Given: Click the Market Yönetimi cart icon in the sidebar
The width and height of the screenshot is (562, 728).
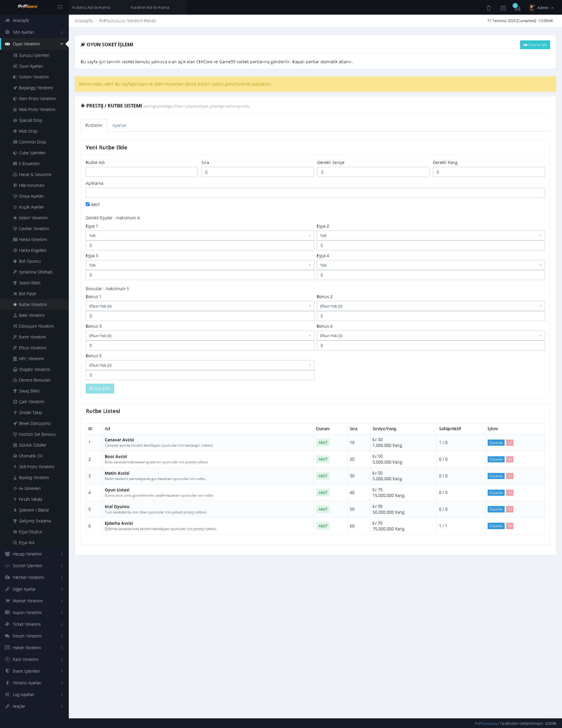Looking at the screenshot, I should pos(7,601).
